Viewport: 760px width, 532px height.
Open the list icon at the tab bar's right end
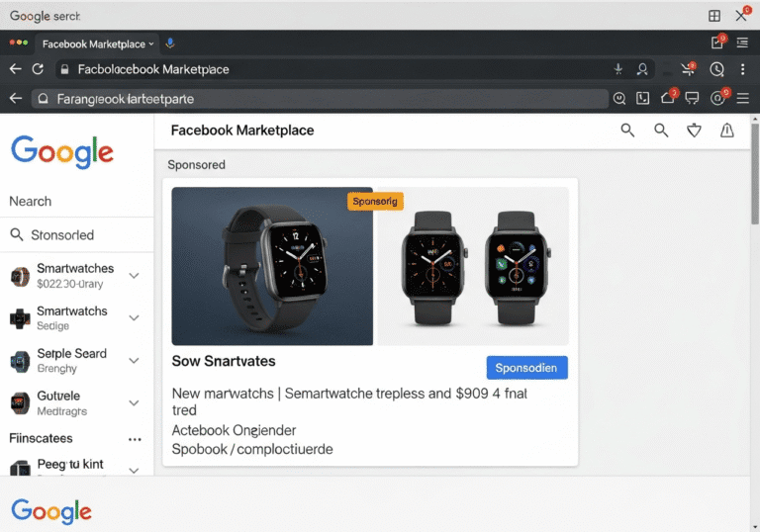point(742,44)
